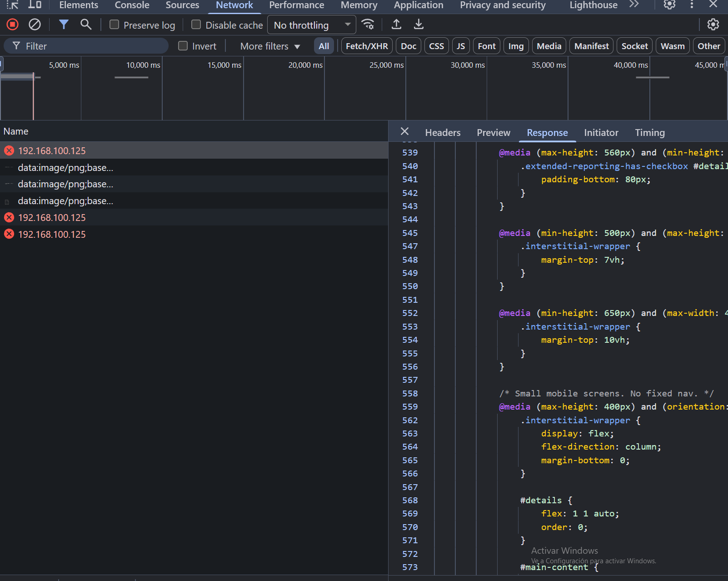Filter requests by Fetch/XHR

pyautogui.click(x=367, y=46)
